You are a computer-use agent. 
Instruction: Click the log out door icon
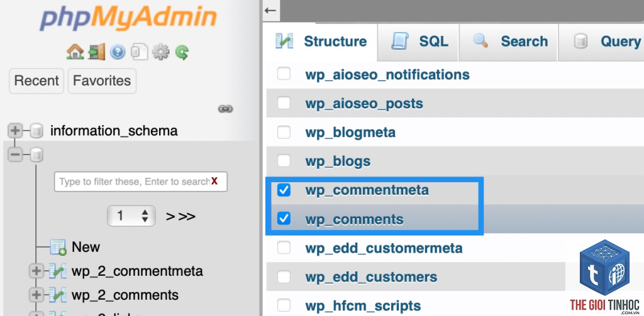(x=97, y=52)
